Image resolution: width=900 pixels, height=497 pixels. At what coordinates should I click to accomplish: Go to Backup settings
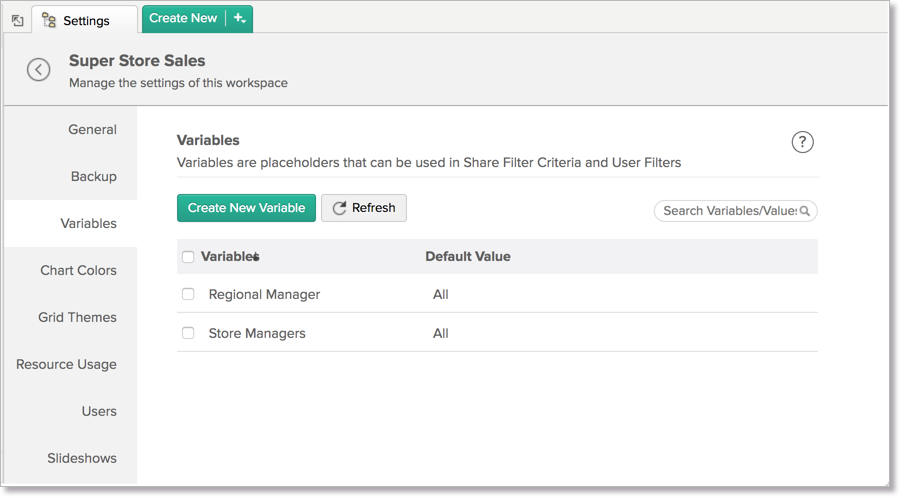click(x=93, y=176)
